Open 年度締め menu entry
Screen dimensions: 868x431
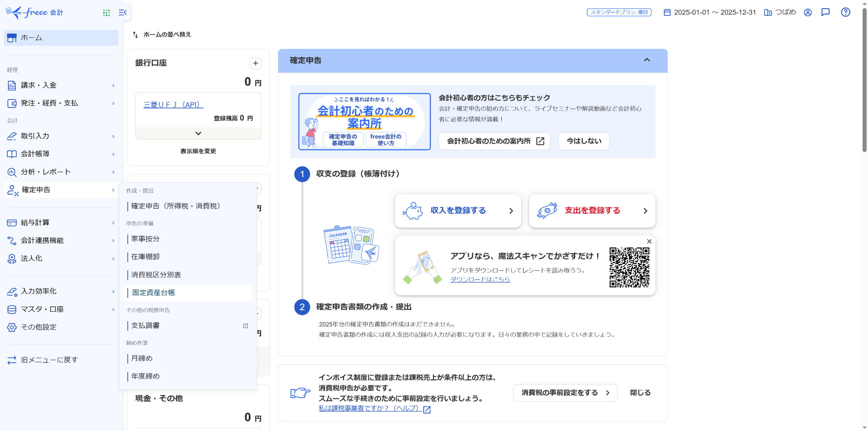click(x=145, y=376)
